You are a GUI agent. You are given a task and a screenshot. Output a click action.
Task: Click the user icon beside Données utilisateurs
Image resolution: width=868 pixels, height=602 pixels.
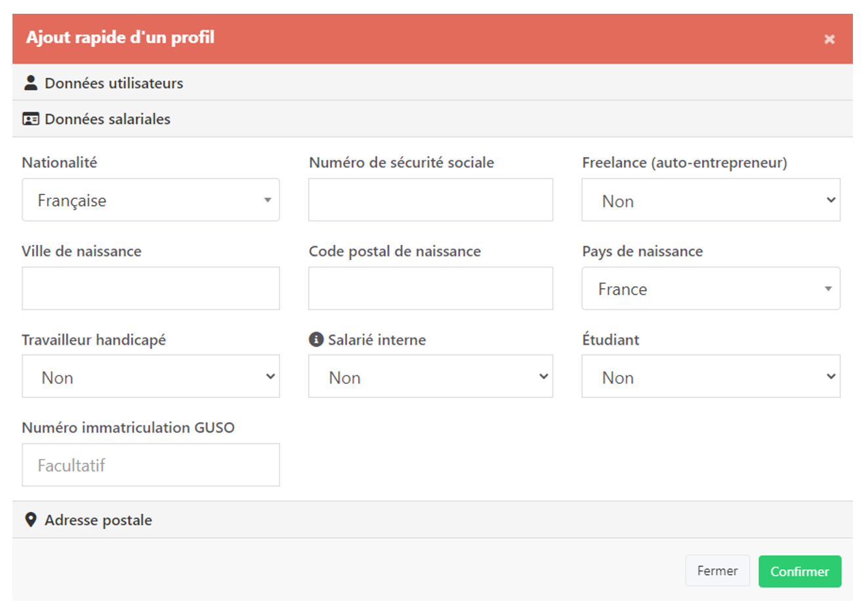pyautogui.click(x=30, y=83)
